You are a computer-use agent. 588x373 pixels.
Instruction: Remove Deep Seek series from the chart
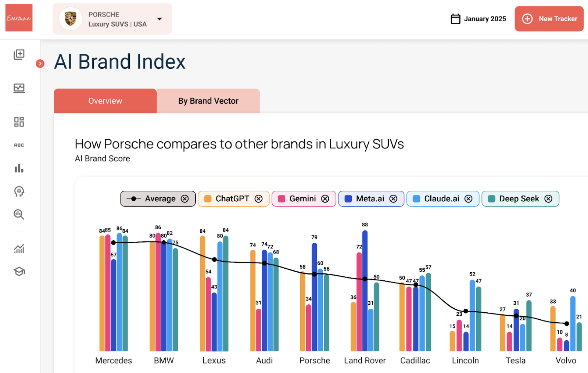tap(548, 199)
